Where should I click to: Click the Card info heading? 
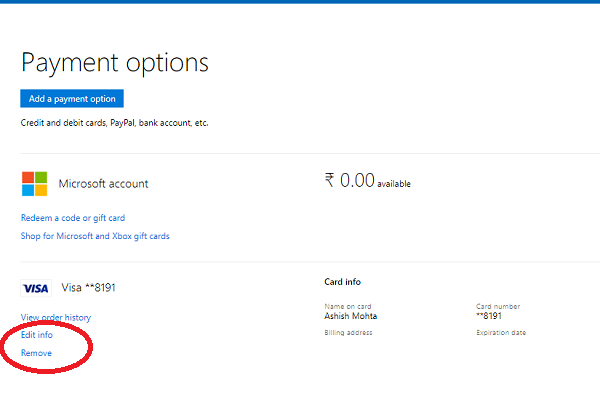[x=342, y=282]
